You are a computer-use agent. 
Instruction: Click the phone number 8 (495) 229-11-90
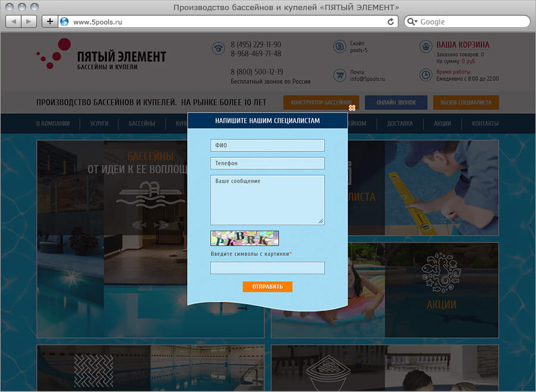255,45
